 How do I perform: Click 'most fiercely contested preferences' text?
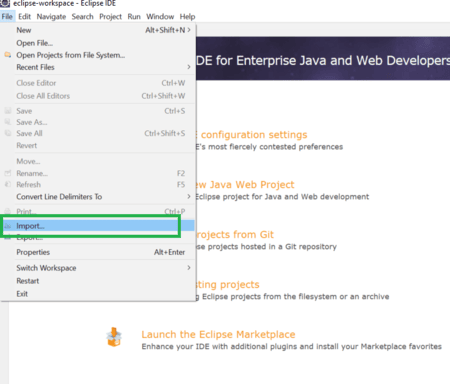pos(269,147)
